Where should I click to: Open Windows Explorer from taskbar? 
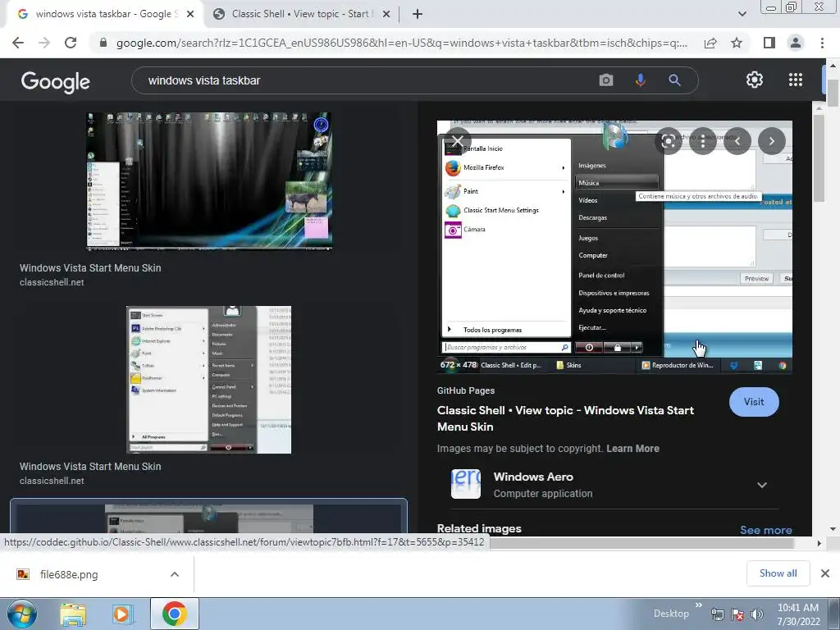click(x=73, y=614)
